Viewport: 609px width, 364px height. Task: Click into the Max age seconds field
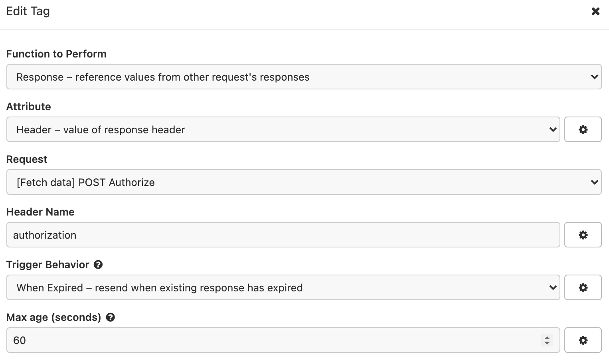pyautogui.click(x=271, y=340)
